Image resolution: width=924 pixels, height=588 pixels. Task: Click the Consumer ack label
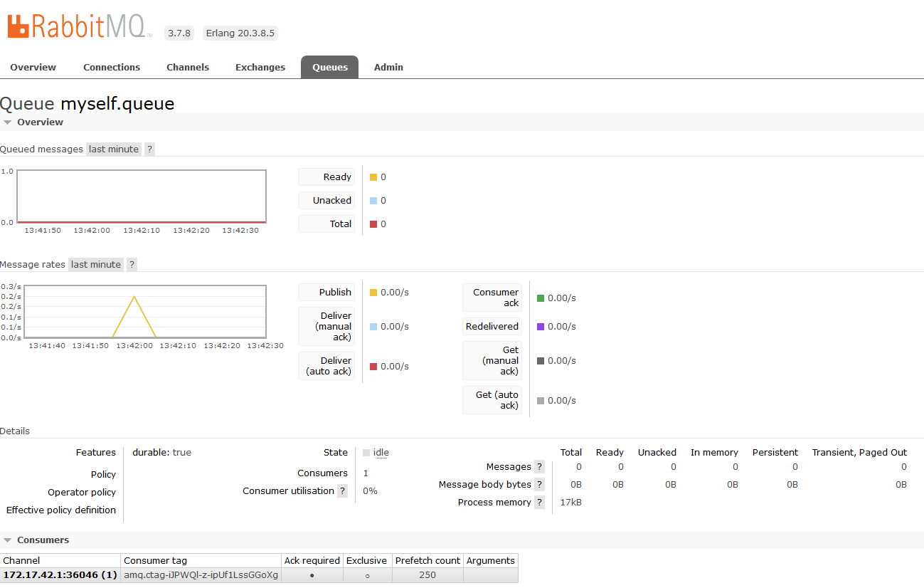[x=492, y=298]
